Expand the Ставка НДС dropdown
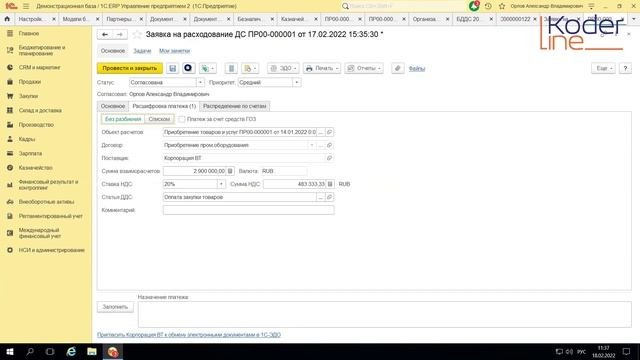This screenshot has width=640, height=360. click(x=221, y=184)
